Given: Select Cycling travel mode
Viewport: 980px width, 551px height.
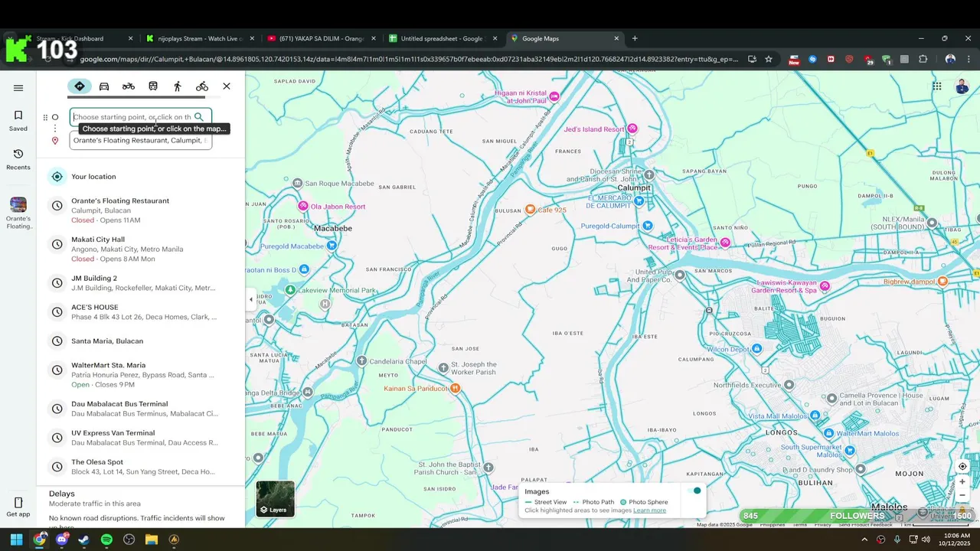Looking at the screenshot, I should (202, 86).
